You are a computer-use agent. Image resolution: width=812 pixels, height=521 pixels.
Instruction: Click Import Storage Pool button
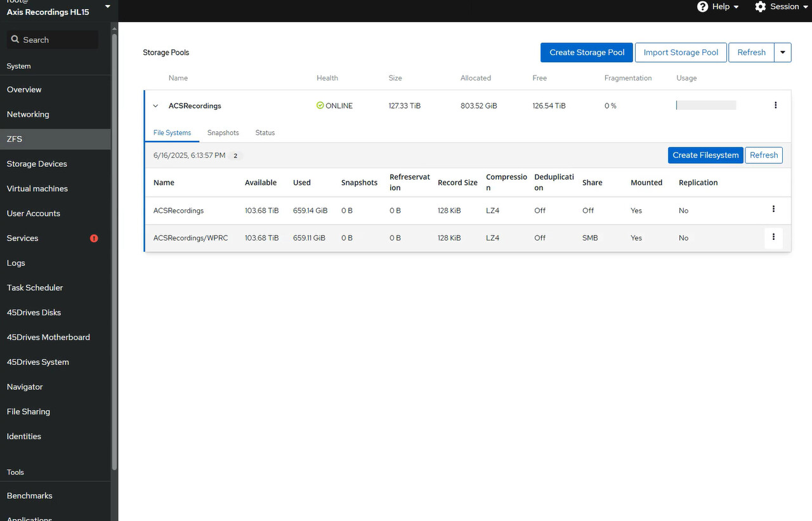click(x=681, y=53)
